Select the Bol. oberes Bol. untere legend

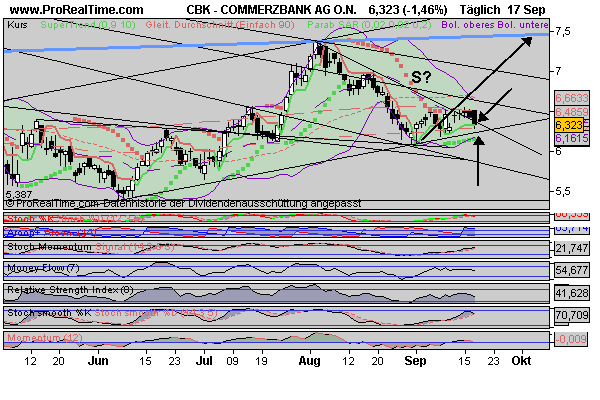pyautogui.click(x=495, y=25)
